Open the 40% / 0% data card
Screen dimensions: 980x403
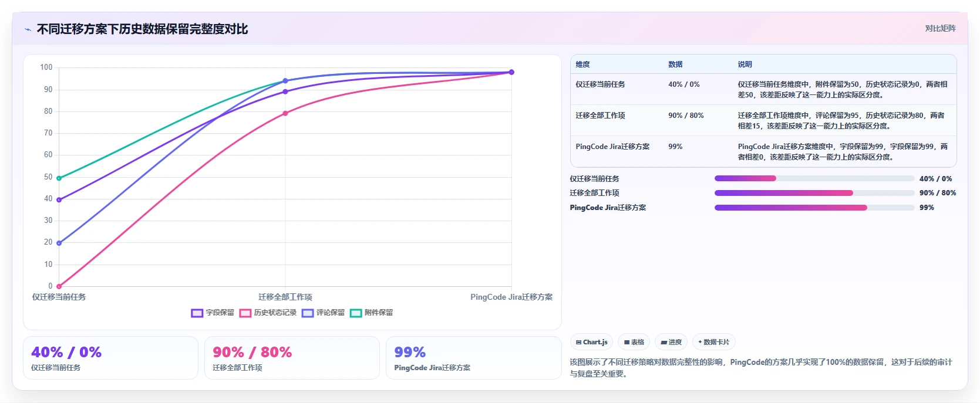pyautogui.click(x=110, y=358)
